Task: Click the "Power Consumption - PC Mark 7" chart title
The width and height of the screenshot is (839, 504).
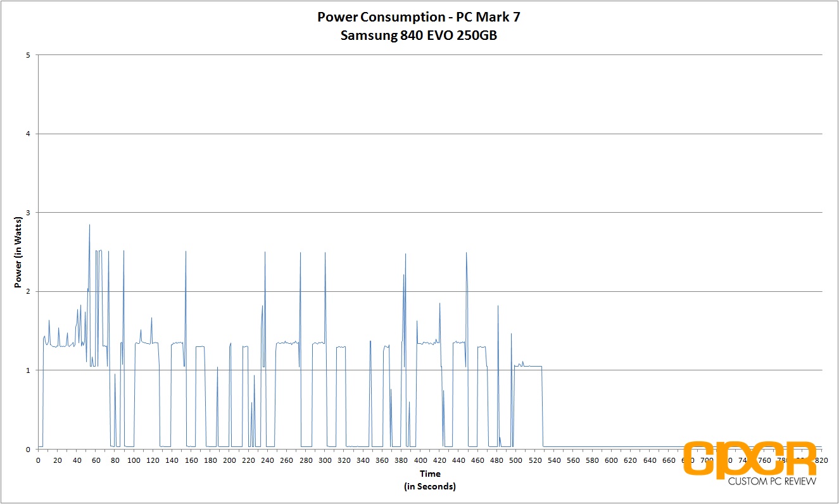Action: [419, 18]
